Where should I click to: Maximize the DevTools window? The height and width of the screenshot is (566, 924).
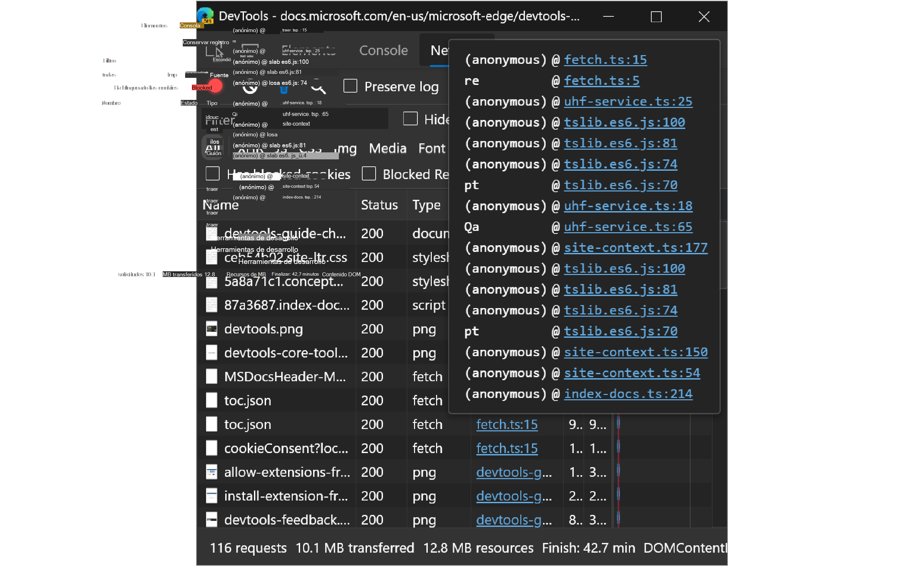click(656, 16)
